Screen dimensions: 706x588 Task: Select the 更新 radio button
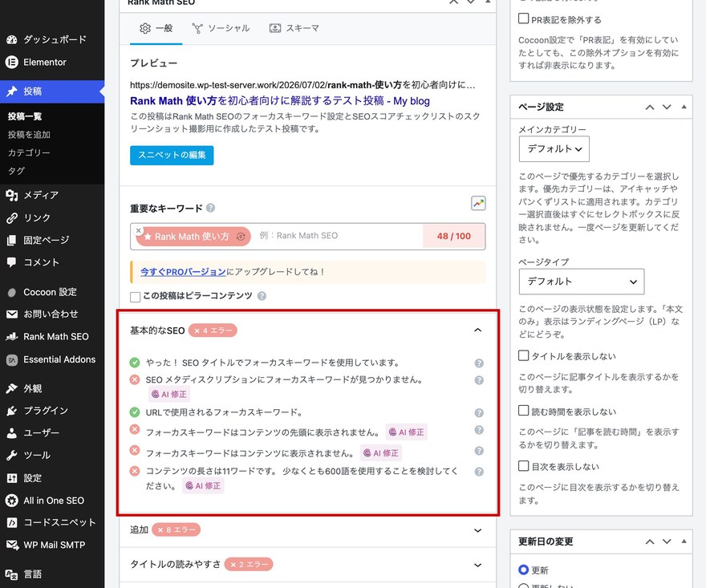(523, 570)
